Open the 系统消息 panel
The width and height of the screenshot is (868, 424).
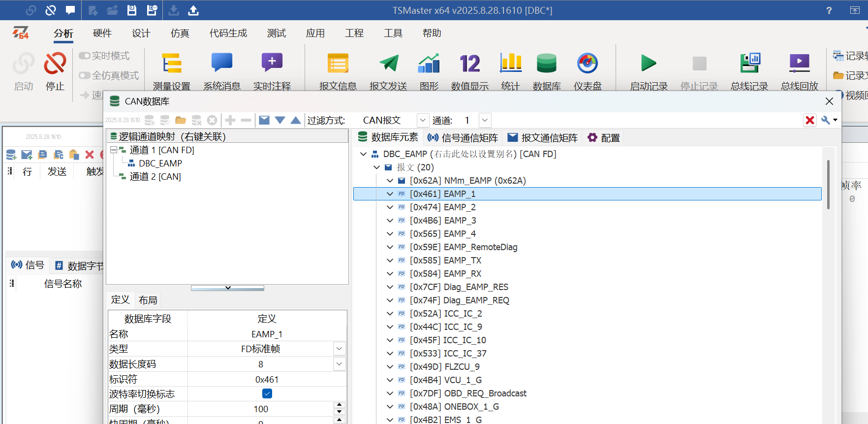[222, 71]
